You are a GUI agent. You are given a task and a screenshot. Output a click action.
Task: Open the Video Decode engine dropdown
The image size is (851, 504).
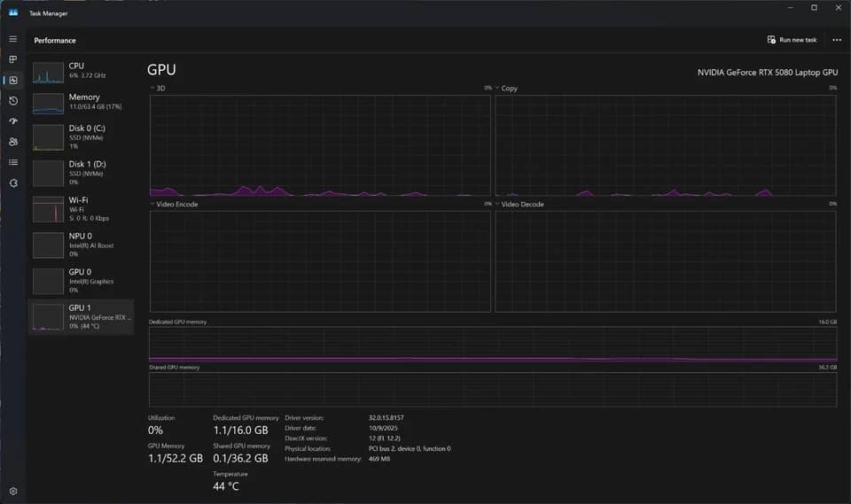coord(519,204)
